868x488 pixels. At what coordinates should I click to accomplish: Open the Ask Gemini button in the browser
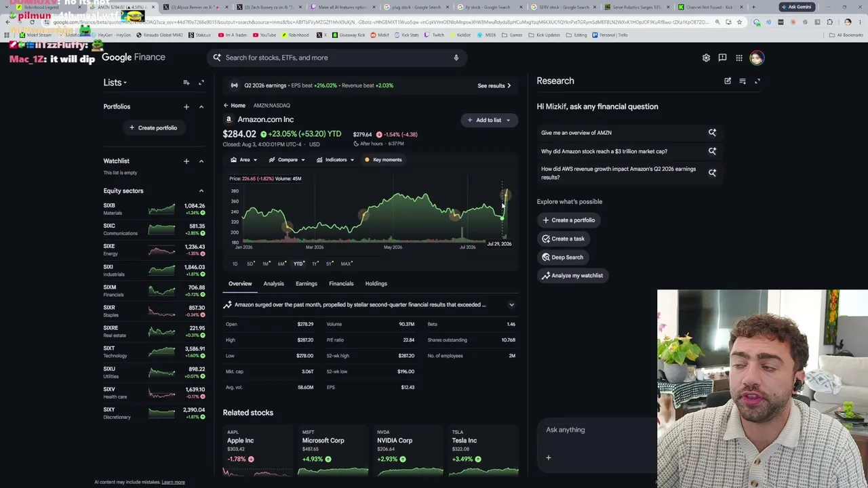(x=795, y=7)
